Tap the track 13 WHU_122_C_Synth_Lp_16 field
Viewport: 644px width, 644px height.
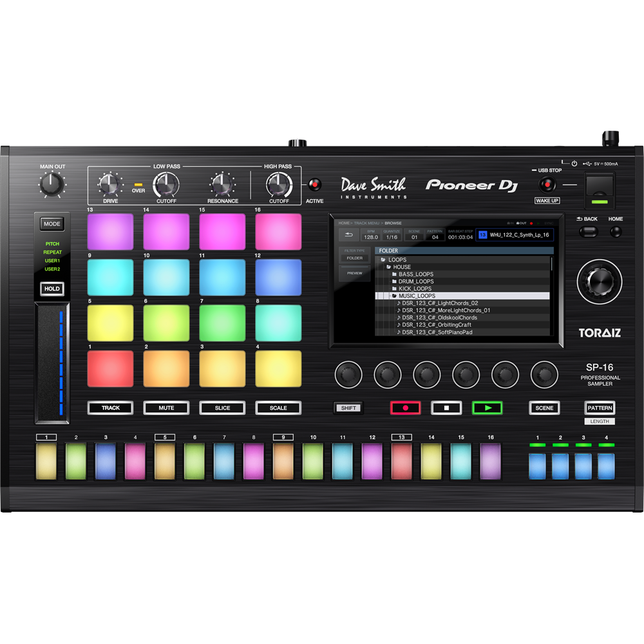click(x=515, y=235)
